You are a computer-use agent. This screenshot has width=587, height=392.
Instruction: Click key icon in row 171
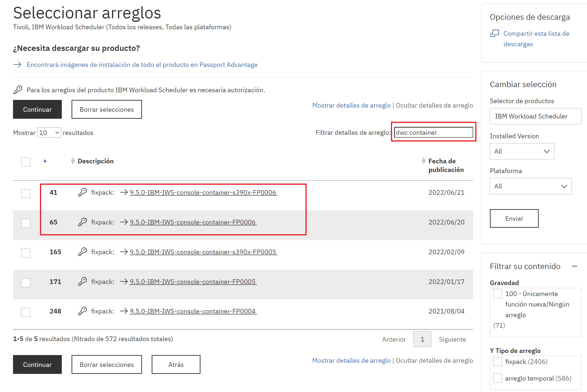pos(82,281)
